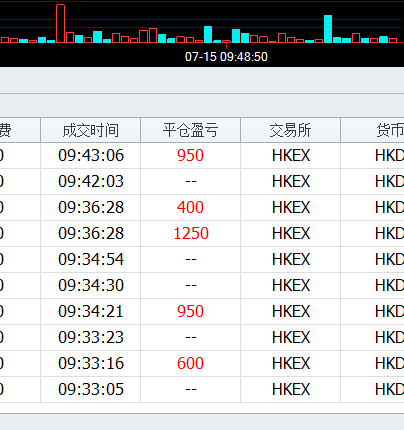Select the trade row at 09:34:54
This screenshot has width=404, height=430.
click(x=202, y=260)
